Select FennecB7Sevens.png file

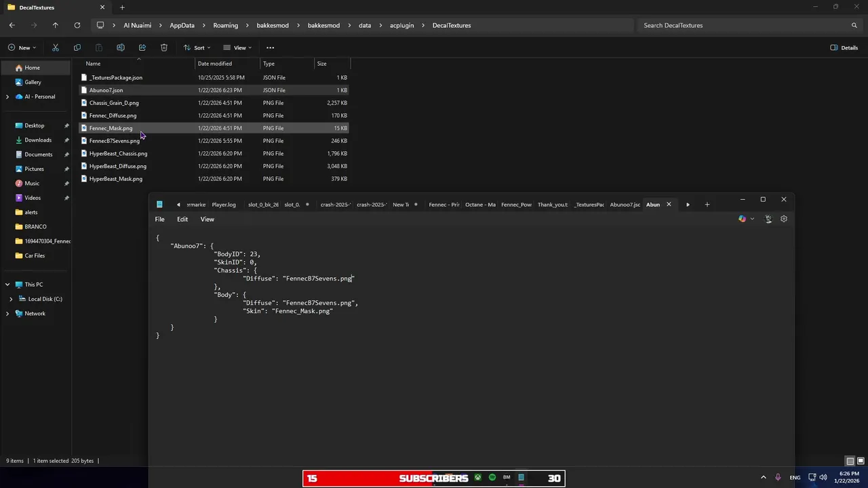(214, 141)
